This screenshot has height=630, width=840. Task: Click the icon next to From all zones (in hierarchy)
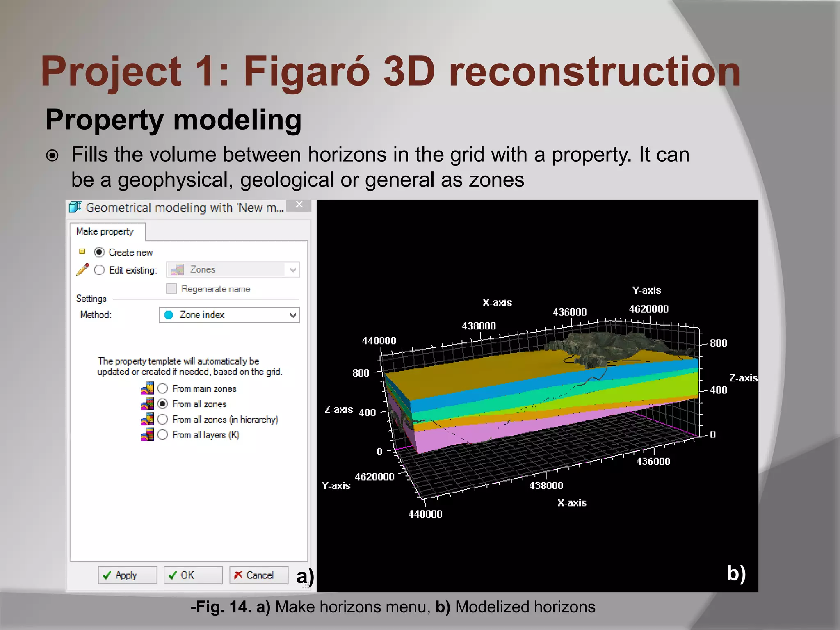point(147,419)
